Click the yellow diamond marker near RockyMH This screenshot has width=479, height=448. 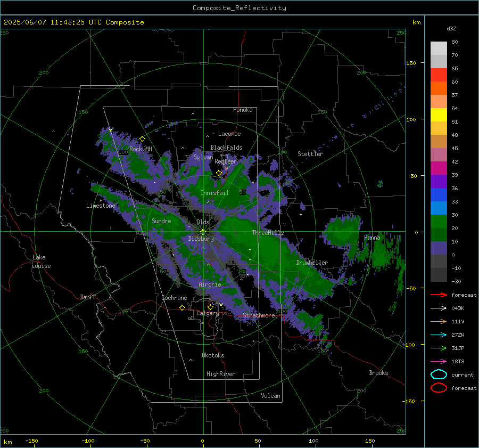[142, 139]
